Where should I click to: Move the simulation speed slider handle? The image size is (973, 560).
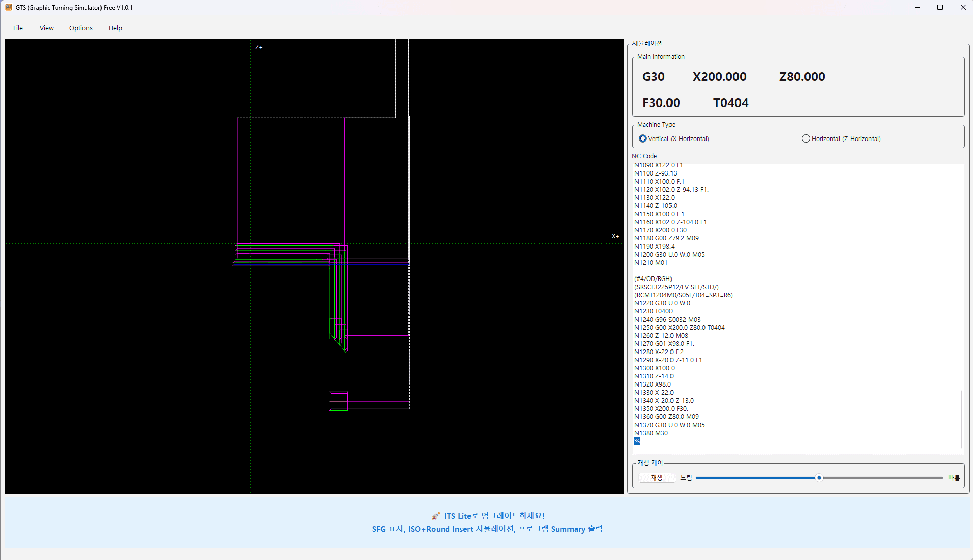pyautogui.click(x=819, y=477)
